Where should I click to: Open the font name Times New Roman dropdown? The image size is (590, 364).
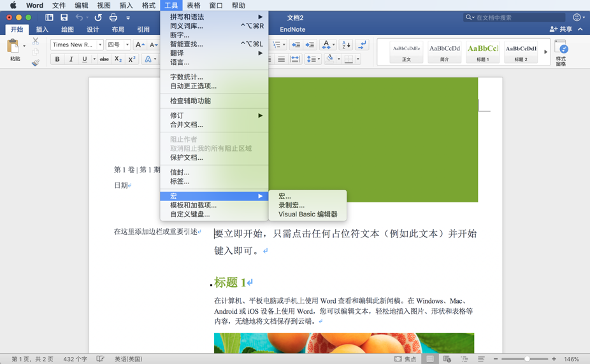click(100, 45)
